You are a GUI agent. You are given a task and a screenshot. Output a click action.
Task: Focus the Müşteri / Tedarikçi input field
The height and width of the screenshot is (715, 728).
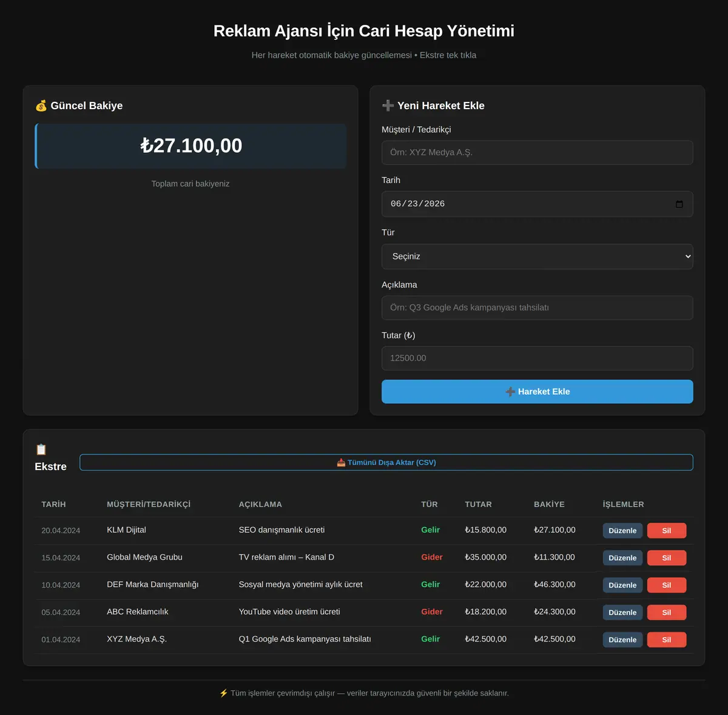(x=538, y=153)
